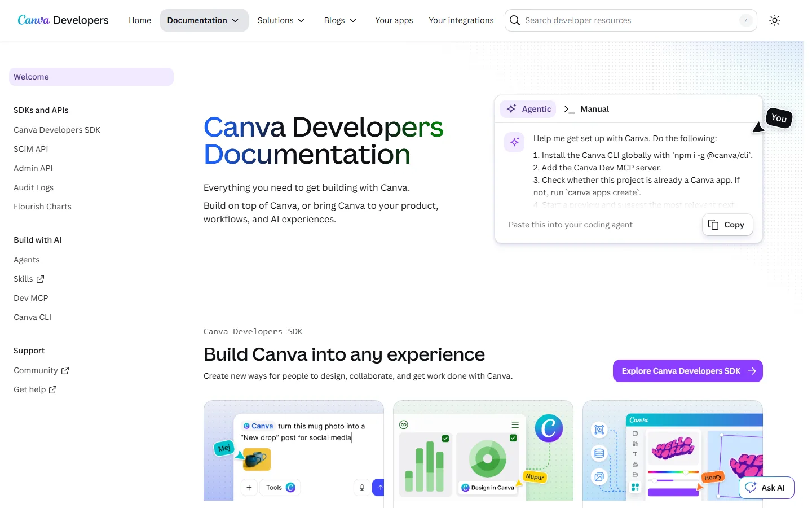
Task: Click the sparkle avatar icon beside the prompt
Action: [515, 142]
